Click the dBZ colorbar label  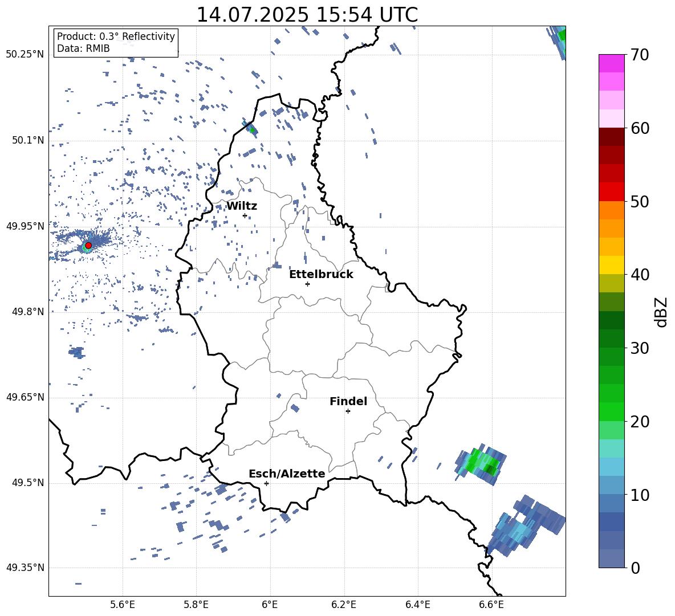point(662,312)
